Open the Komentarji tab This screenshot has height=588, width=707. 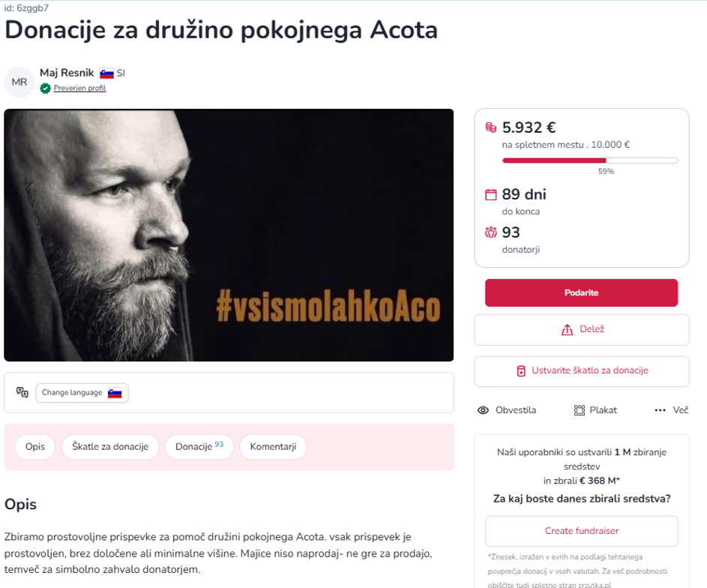pyautogui.click(x=273, y=447)
